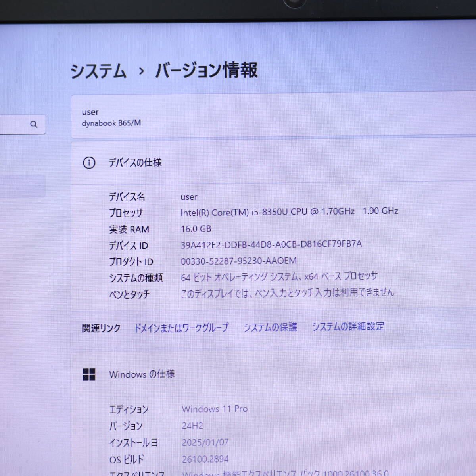
Task: Click the OS ビルド label
Action: [x=127, y=459]
